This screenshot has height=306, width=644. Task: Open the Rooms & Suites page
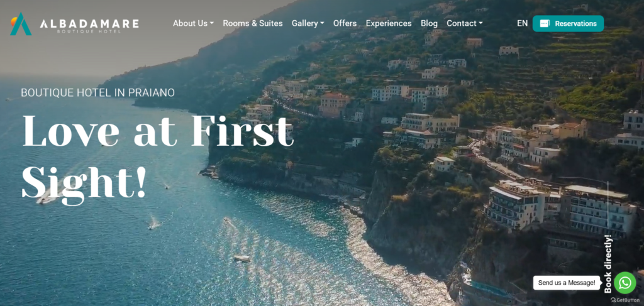tap(253, 23)
